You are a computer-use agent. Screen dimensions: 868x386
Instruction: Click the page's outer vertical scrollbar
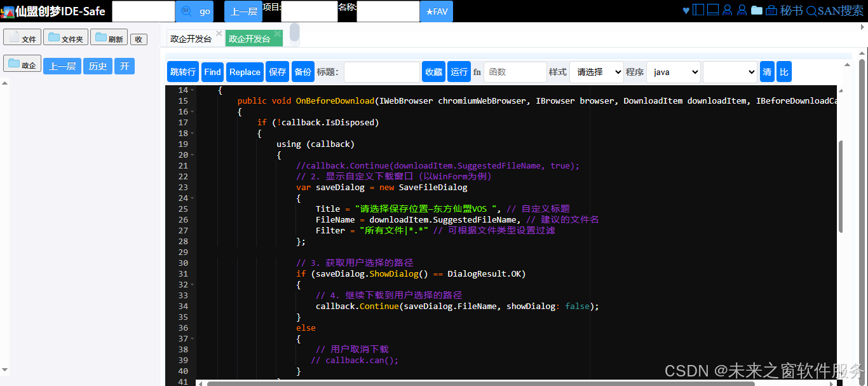pos(862,222)
